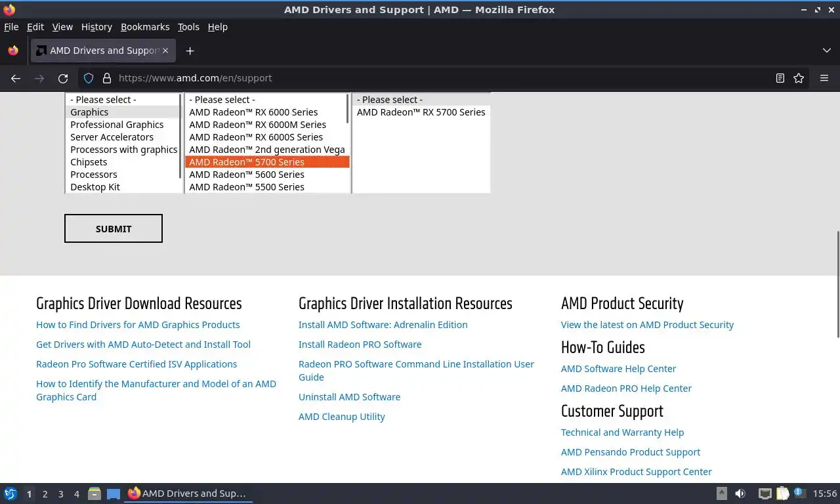Screen dimensions: 840x504
Task: Open the Bookmarks menu
Action: pyautogui.click(x=145, y=27)
